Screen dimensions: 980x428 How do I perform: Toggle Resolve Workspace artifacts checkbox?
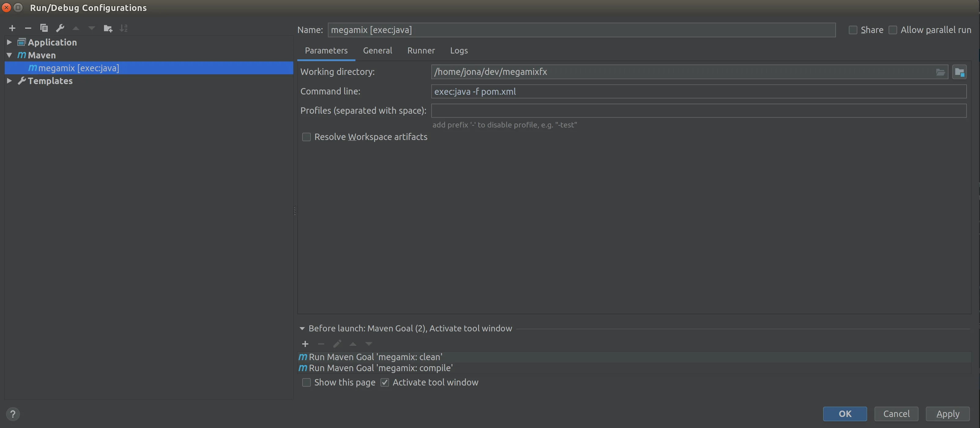tap(306, 137)
